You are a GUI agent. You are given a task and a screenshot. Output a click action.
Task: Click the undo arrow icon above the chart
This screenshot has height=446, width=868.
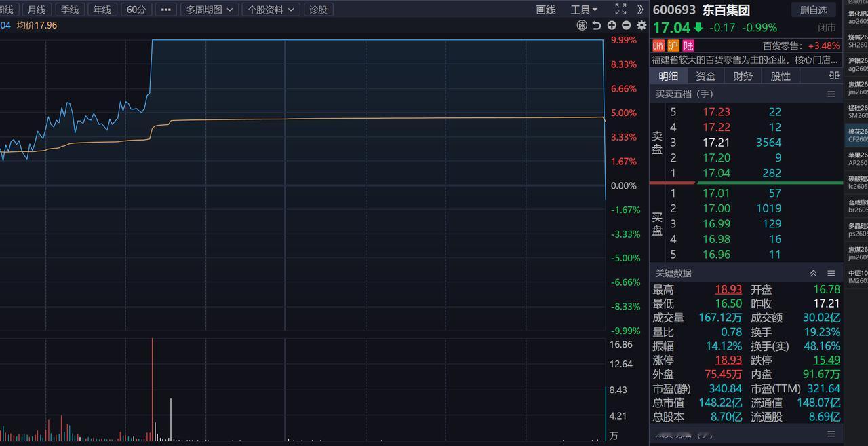point(597,25)
